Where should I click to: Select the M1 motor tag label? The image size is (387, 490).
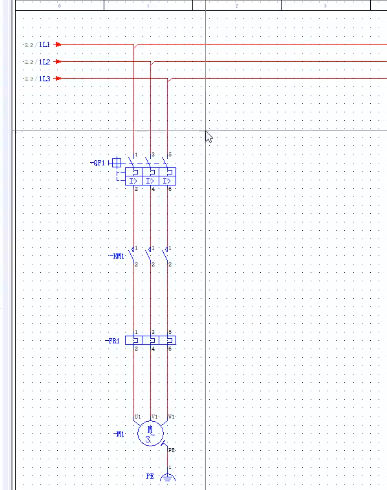[x=119, y=434]
